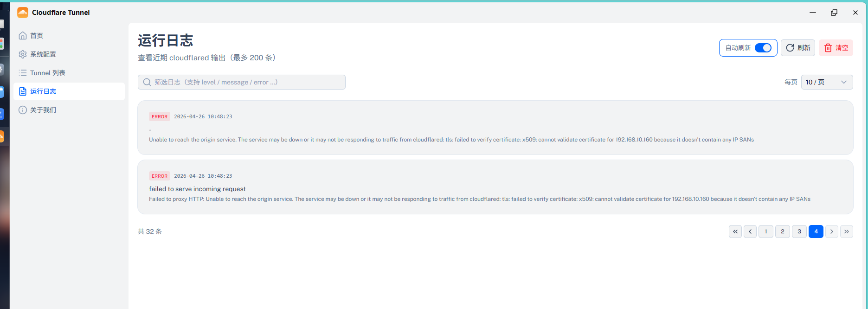This screenshot has width=868, height=309.
Task: Toggle the 自动刷新 auto-refresh switch
Action: [763, 48]
